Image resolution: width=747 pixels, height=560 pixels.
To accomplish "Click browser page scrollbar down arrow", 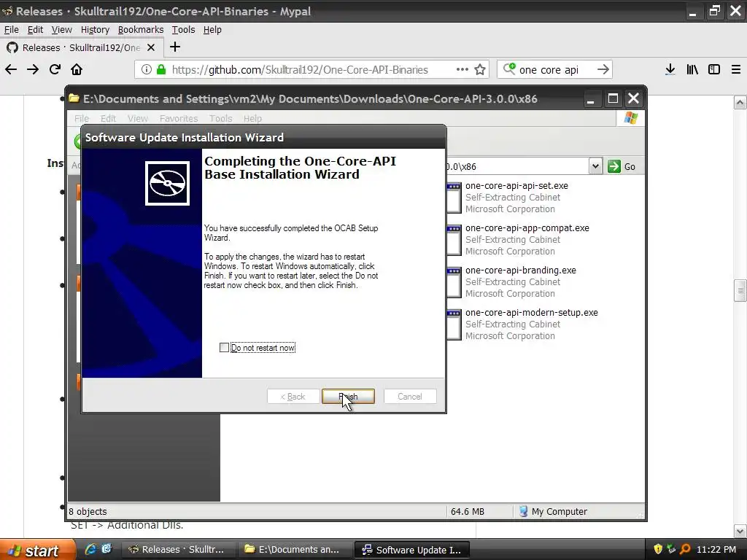I will point(740,531).
